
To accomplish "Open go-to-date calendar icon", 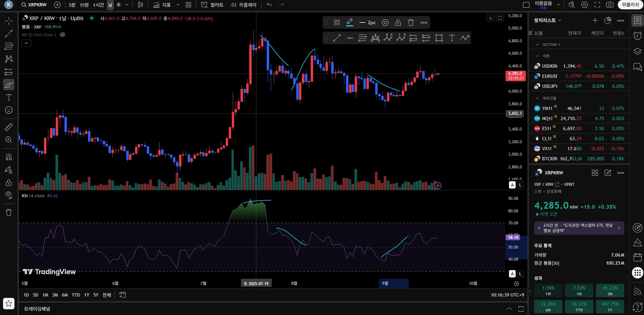I will click(123, 295).
